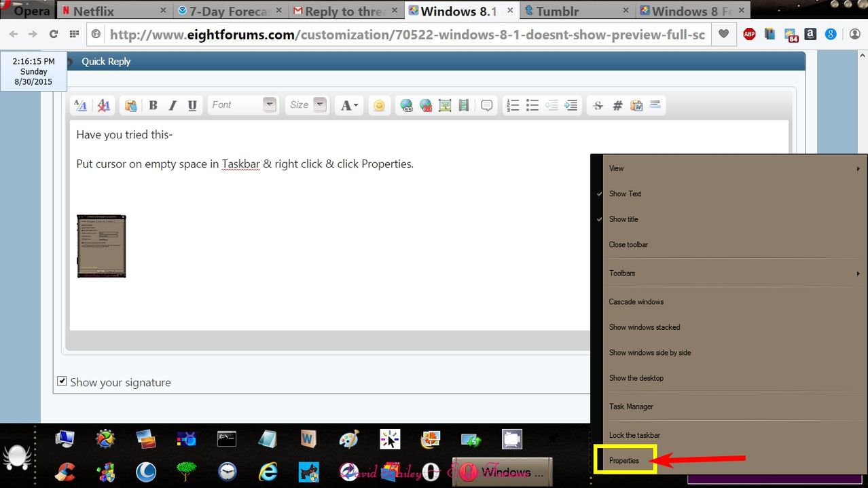This screenshot has height=488, width=868.
Task: Toggle the Show your signature checkbox
Action: click(x=62, y=381)
